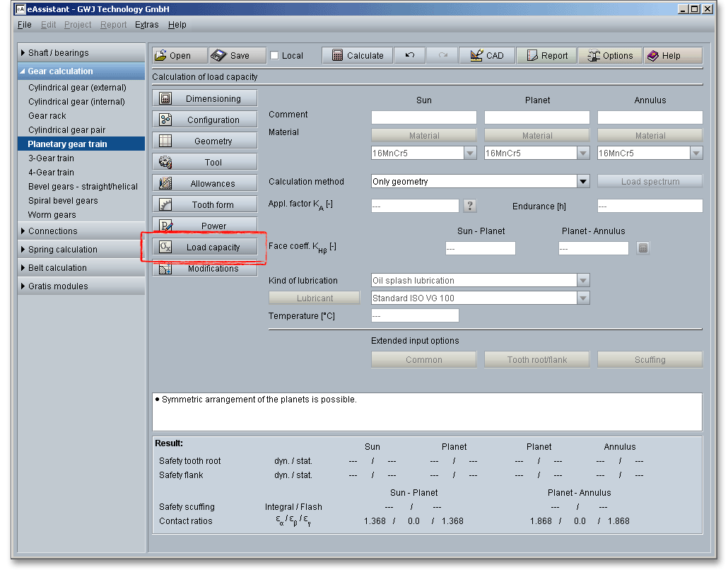Generate a report via the Report button
The image size is (728, 570).
point(546,56)
